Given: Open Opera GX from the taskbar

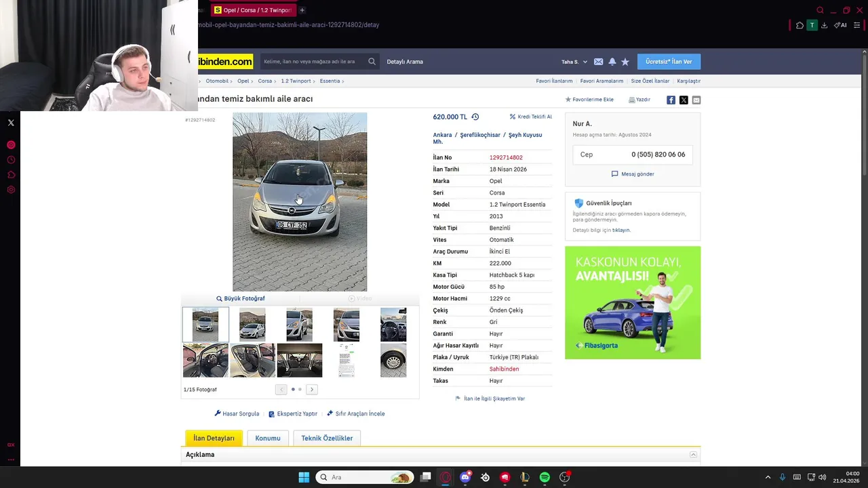Looking at the screenshot, I should coord(445,477).
